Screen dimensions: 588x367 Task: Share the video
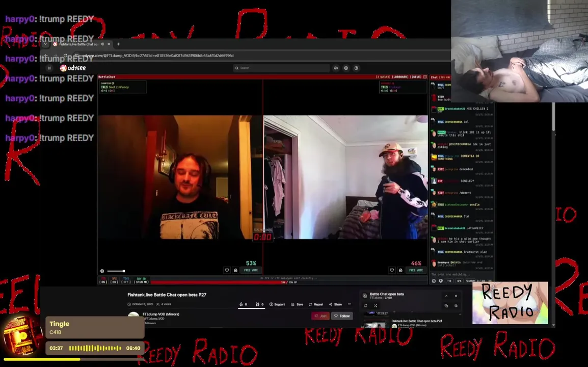point(335,304)
